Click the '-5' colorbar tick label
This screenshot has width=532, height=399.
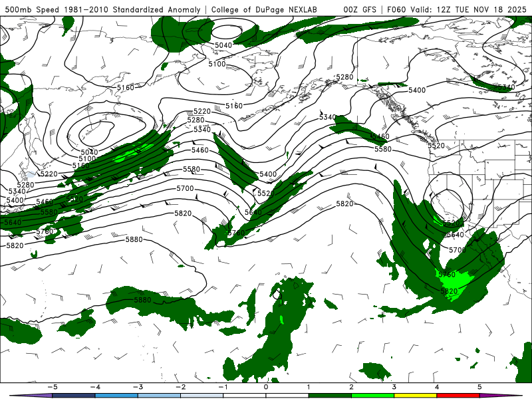tap(53, 387)
